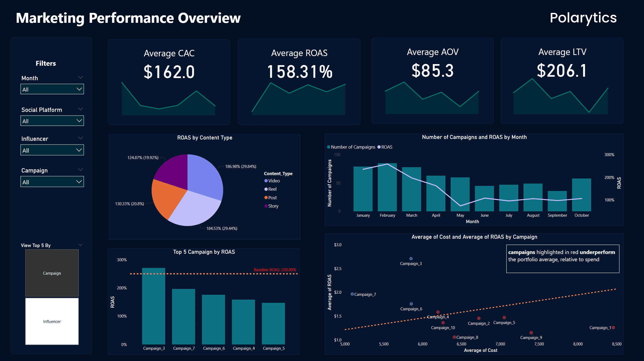Click the Reel legend item
This screenshot has width=644, height=361.
(271, 189)
